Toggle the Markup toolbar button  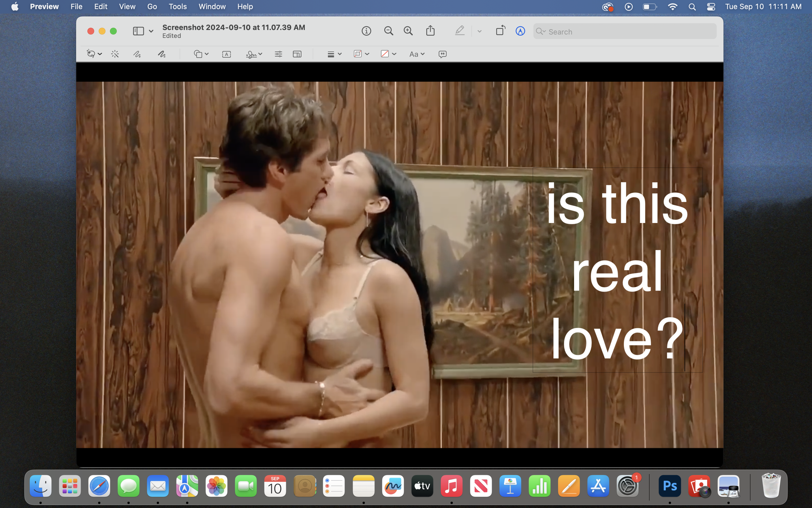[520, 31]
